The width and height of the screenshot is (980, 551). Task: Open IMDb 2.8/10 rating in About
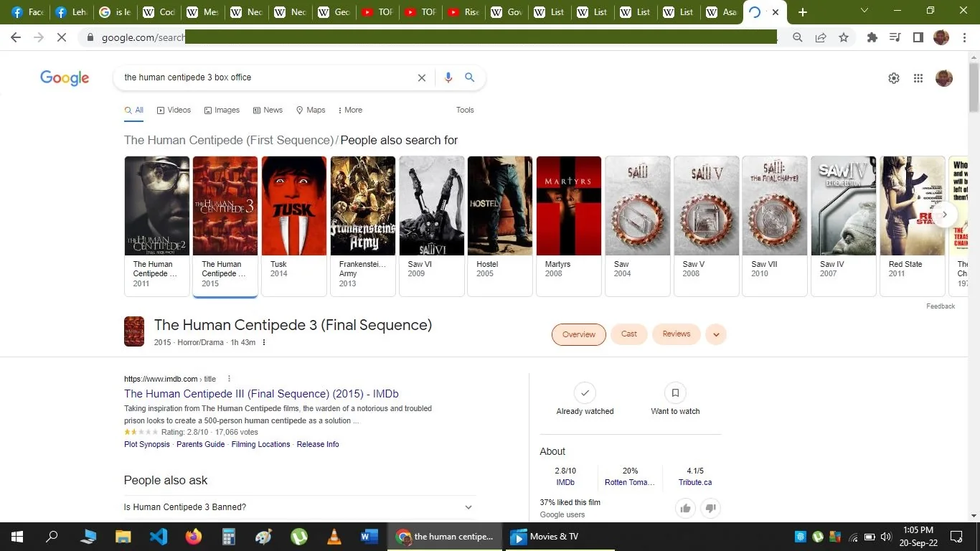point(565,477)
